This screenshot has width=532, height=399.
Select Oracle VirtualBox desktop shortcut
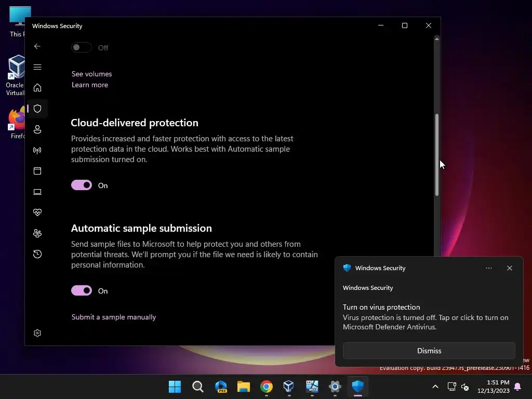[15, 75]
